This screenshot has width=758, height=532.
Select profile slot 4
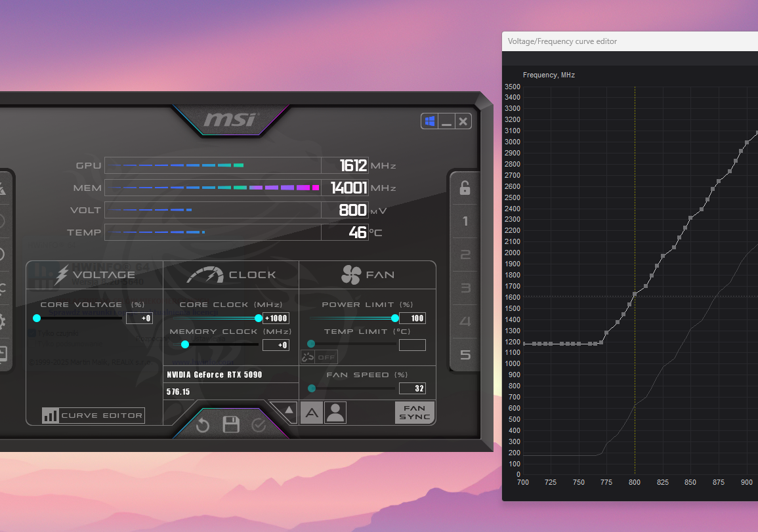(x=465, y=321)
